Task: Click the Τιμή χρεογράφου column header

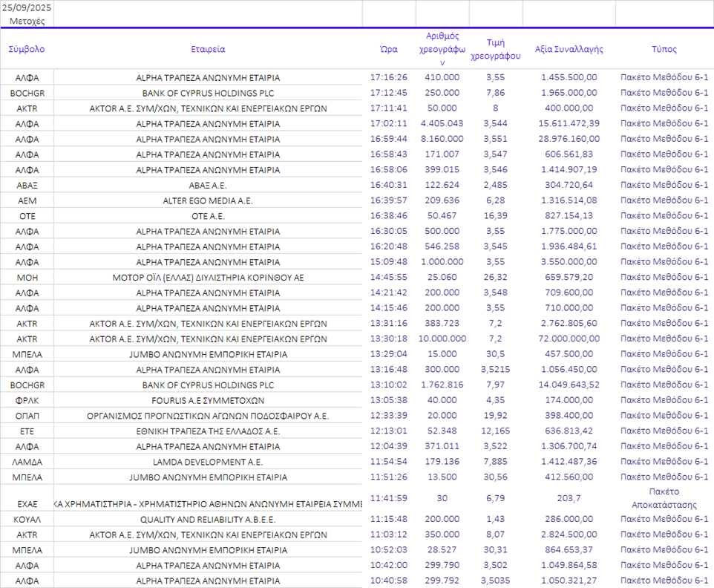Action: tap(496, 49)
